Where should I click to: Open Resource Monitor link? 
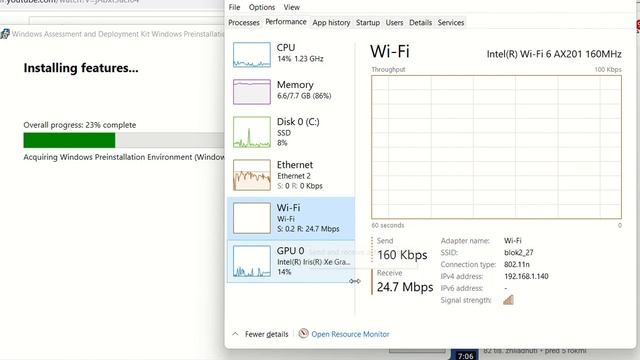pyautogui.click(x=350, y=334)
